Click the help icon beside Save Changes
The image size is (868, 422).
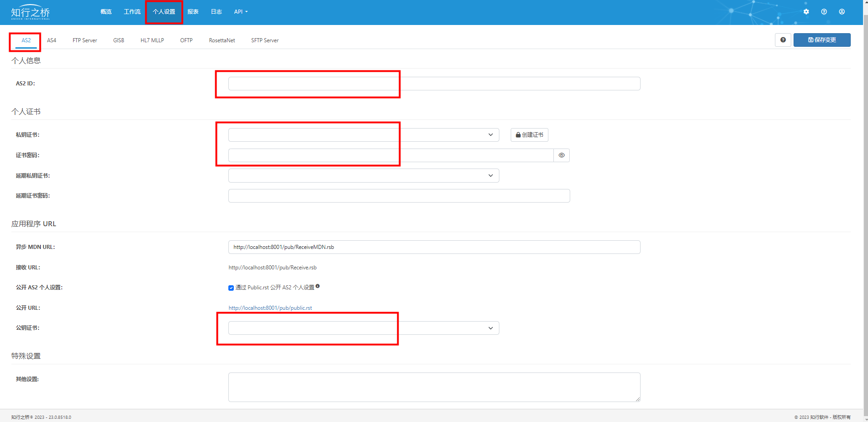783,40
